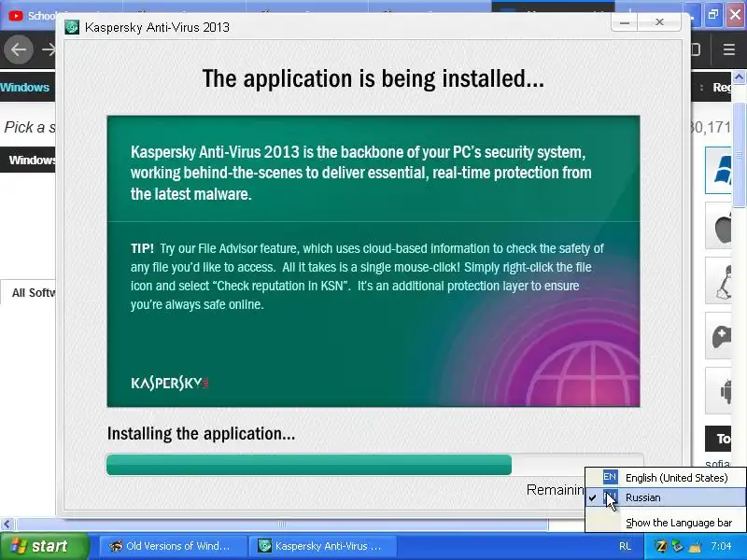Click the Kaspersky shield icon in the installer title bar
747x560 pixels.
point(72,27)
